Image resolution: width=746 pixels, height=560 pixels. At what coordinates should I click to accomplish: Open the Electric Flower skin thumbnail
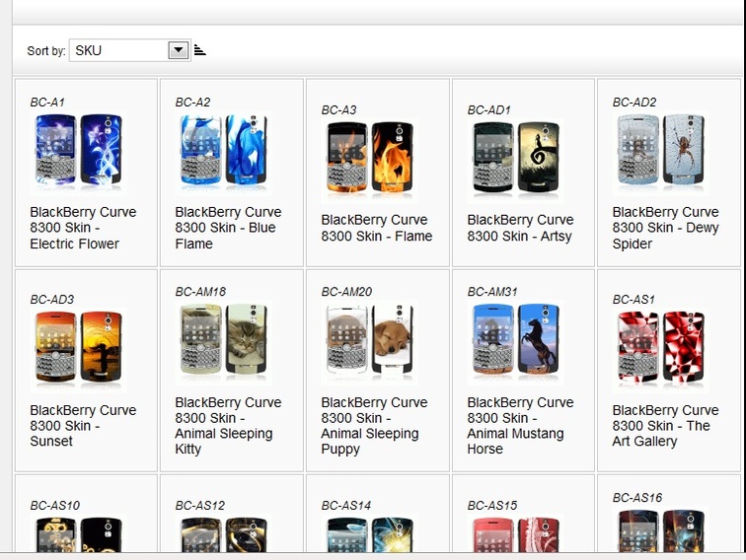click(x=79, y=152)
